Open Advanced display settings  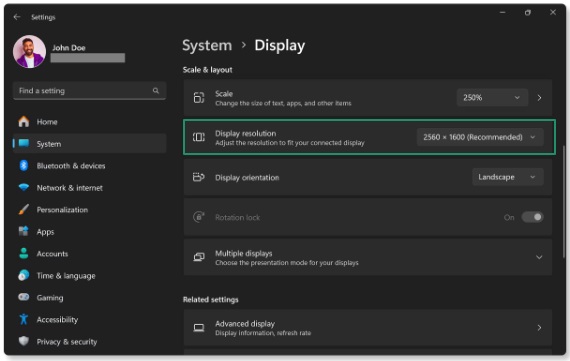pyautogui.click(x=368, y=328)
